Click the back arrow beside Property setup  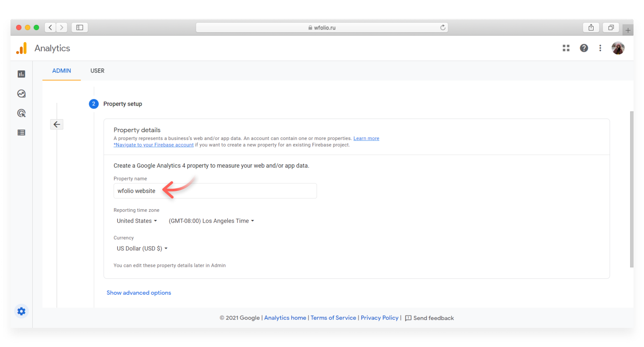(x=57, y=124)
